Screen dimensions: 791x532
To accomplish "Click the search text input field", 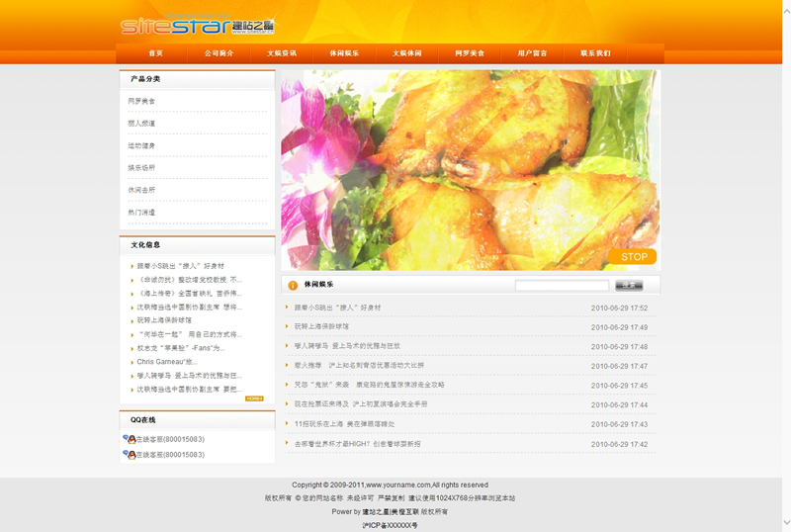I will pos(562,286).
